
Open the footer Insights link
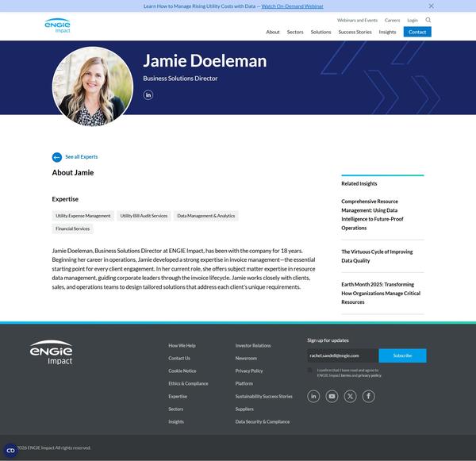click(176, 422)
